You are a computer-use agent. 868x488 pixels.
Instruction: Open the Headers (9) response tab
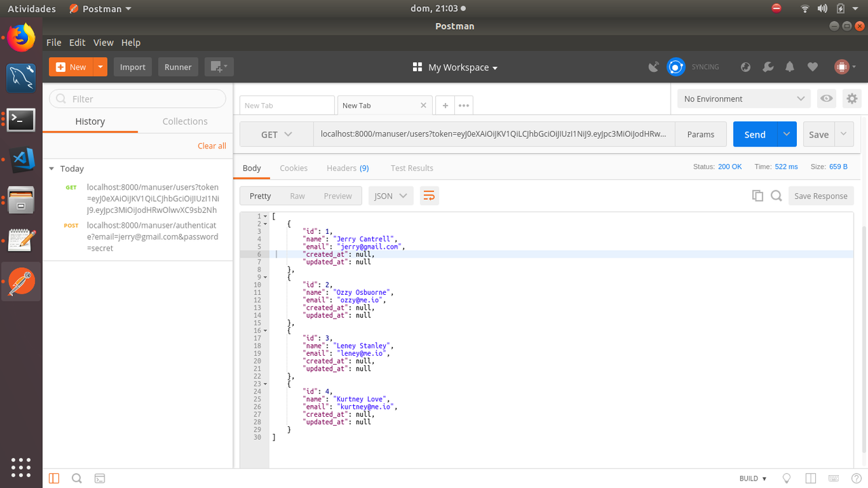tap(348, 168)
